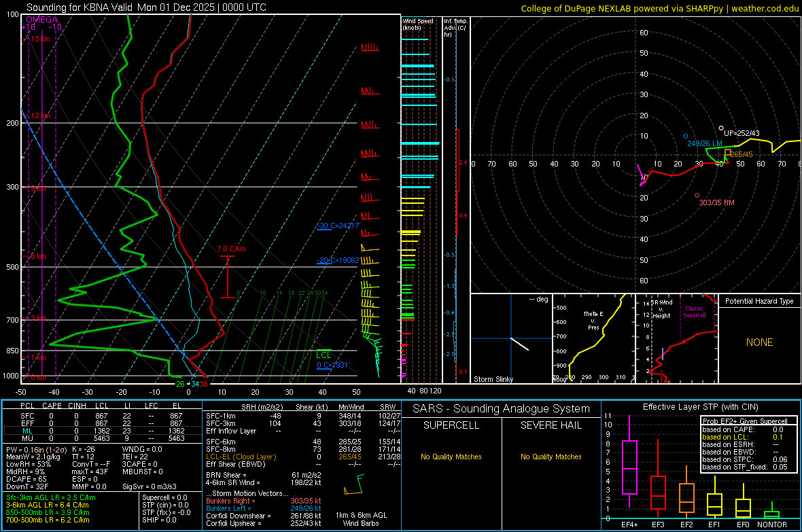Screen dimensions: 802x532
Task: Click the sounding title for KBNA
Action: coord(146,7)
